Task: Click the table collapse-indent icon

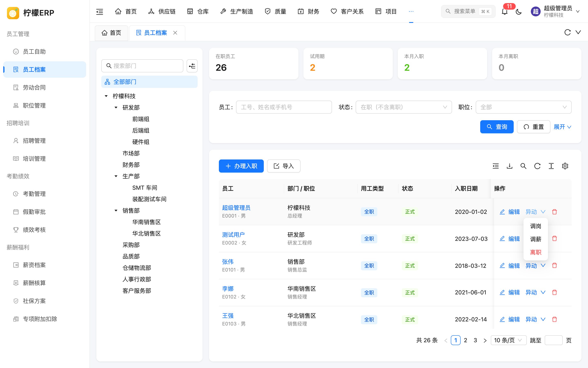Action: coord(496,166)
